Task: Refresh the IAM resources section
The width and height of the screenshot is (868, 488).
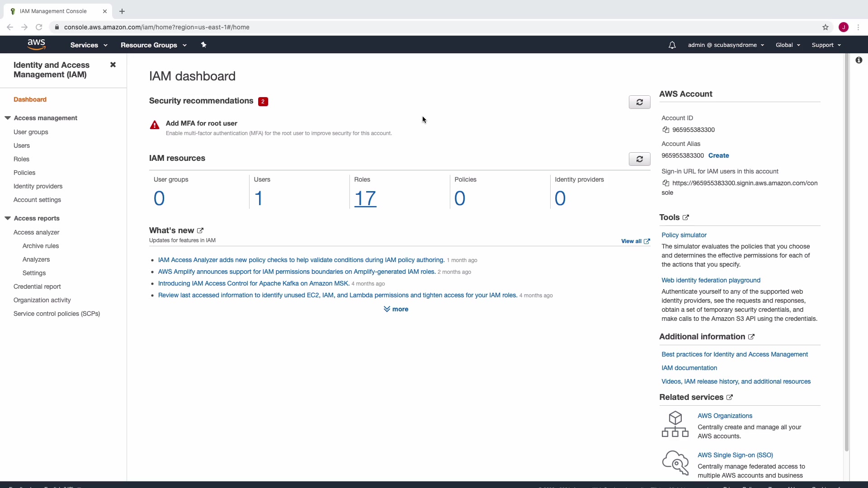Action: (639, 159)
